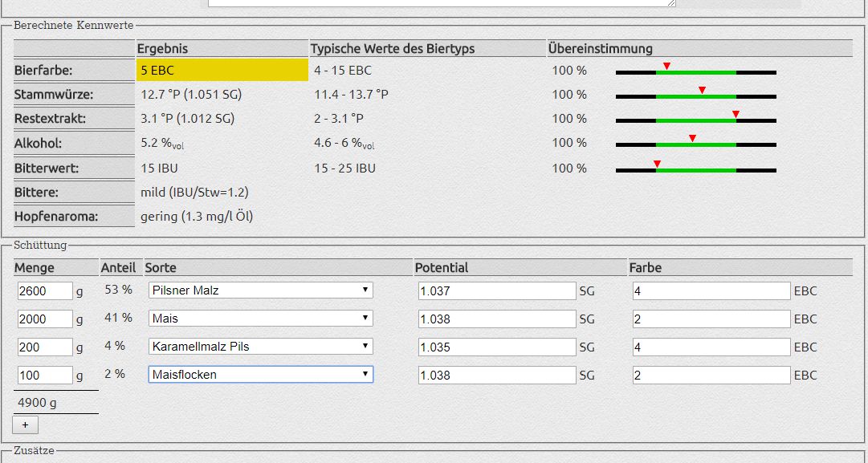The image size is (868, 463).
Task: Click the Pilsner Malz potential 1.037 field
Action: tap(496, 291)
